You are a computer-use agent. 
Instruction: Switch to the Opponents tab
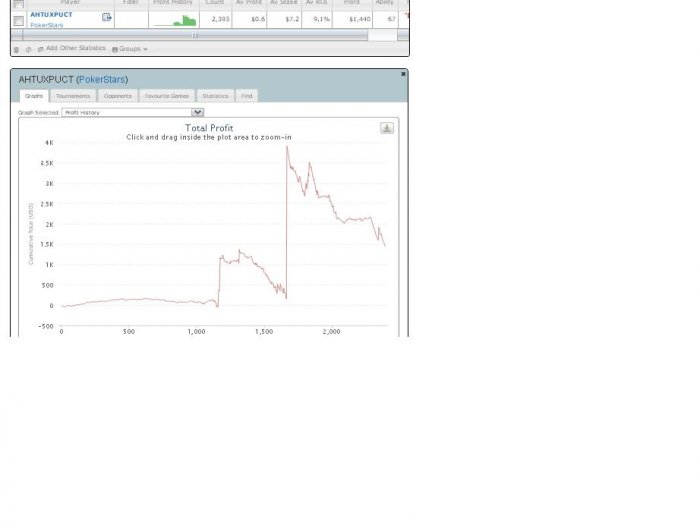pyautogui.click(x=118, y=96)
